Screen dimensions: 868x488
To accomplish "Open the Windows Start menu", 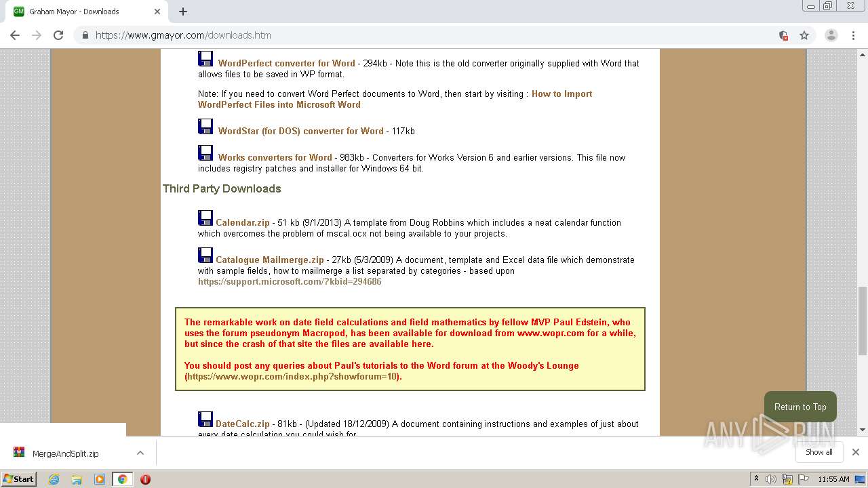I will (x=18, y=479).
